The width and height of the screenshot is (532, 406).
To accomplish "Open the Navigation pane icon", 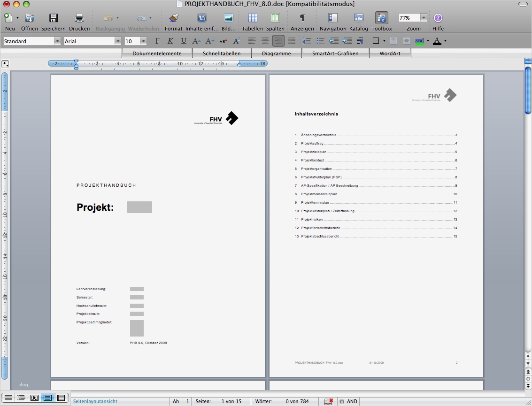I will (x=333, y=18).
